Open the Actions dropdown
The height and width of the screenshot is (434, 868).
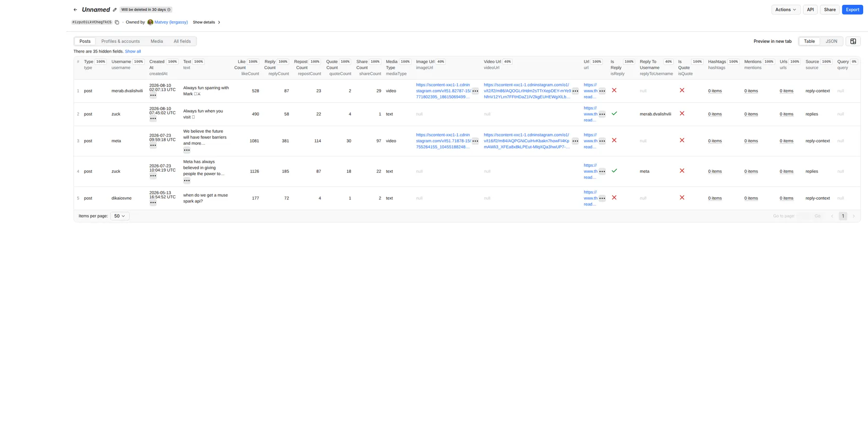pos(786,10)
